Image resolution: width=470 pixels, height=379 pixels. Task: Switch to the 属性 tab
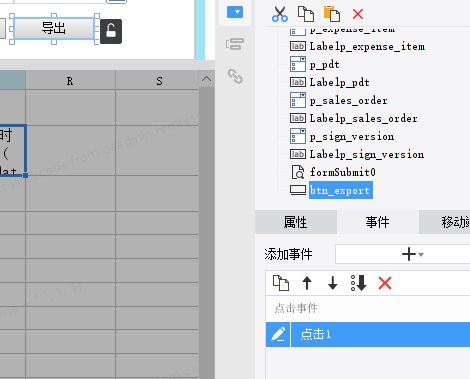point(296,222)
